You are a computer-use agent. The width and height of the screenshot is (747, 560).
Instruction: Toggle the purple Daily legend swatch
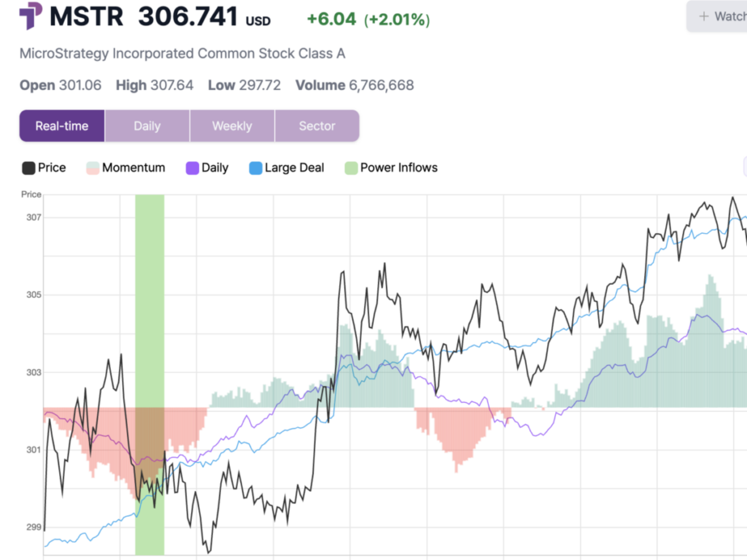[192, 168]
